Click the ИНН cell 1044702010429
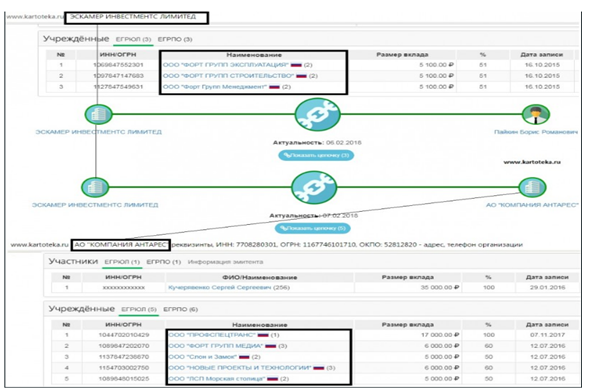This screenshot has height=389, width=589. click(124, 335)
